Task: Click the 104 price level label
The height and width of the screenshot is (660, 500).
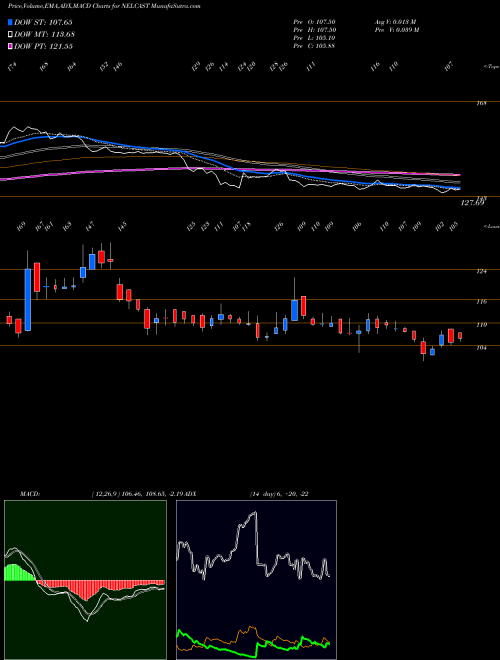Action: 481,348
